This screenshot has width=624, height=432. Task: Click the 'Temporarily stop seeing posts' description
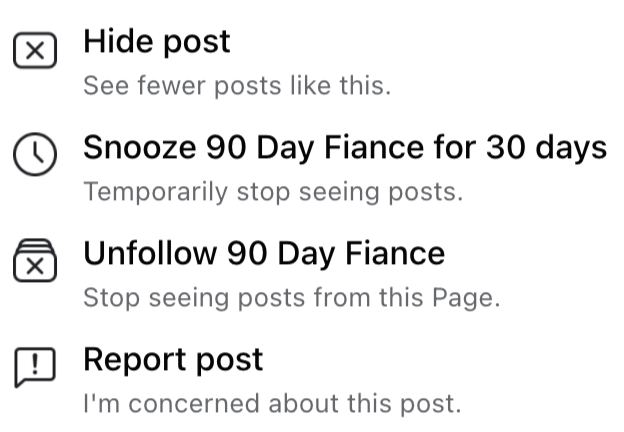coord(273,192)
